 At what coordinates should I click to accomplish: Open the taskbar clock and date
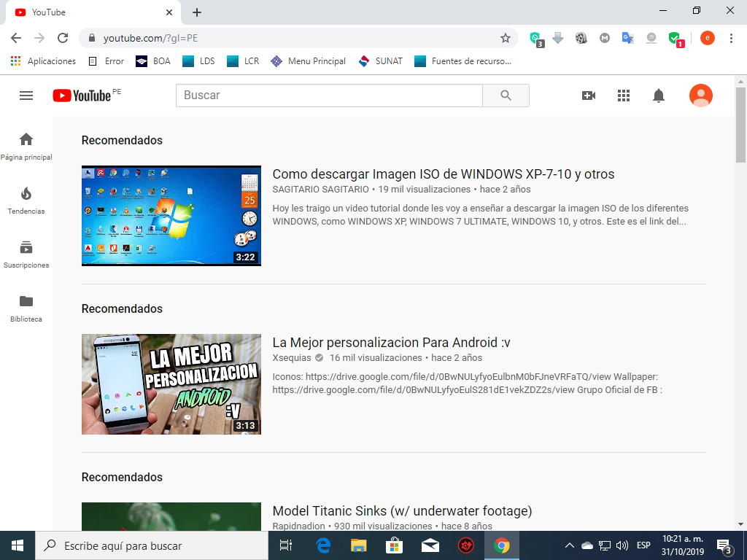[x=683, y=545]
